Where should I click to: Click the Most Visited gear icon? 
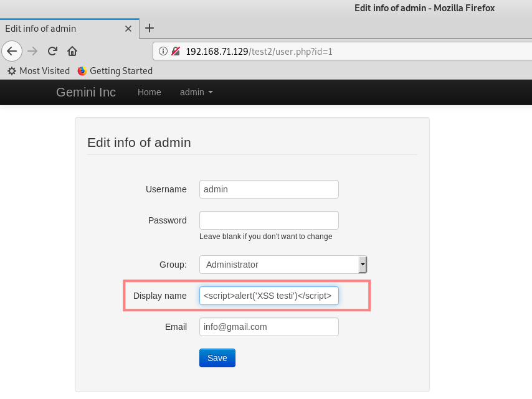tap(12, 71)
